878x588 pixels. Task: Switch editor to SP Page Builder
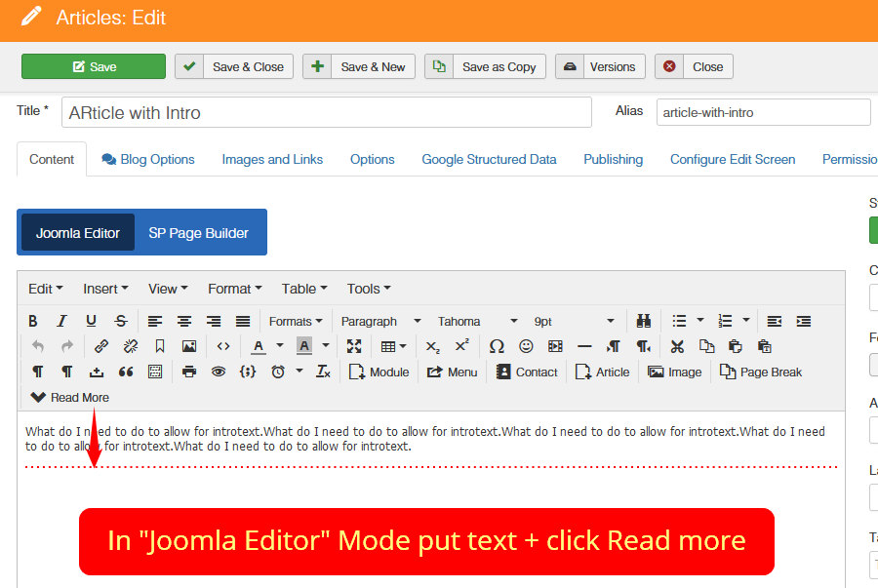(x=198, y=233)
